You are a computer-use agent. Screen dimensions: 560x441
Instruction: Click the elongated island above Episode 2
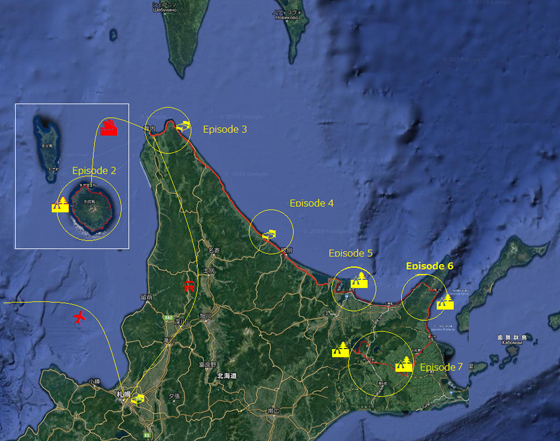pyautogui.click(x=47, y=148)
